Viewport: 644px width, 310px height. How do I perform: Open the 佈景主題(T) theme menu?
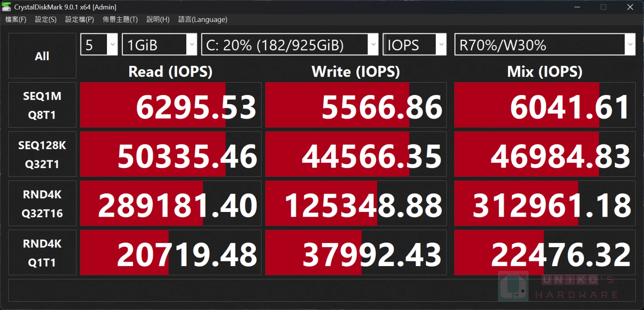120,19
